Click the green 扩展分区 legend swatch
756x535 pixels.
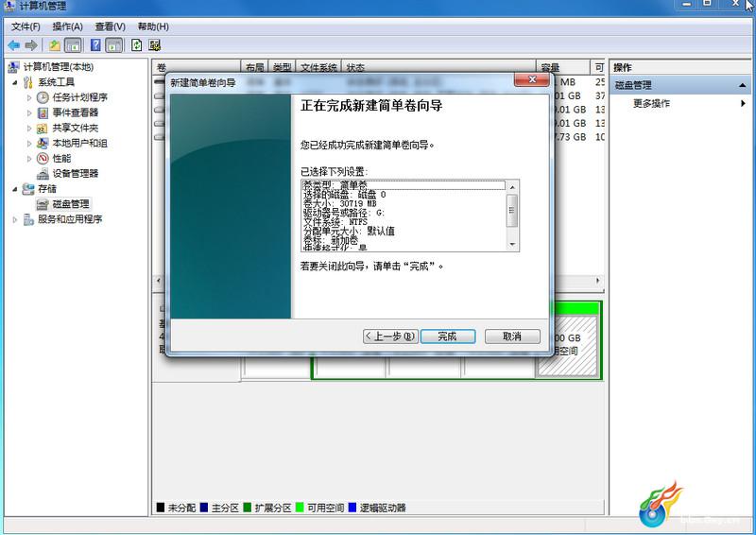[248, 507]
